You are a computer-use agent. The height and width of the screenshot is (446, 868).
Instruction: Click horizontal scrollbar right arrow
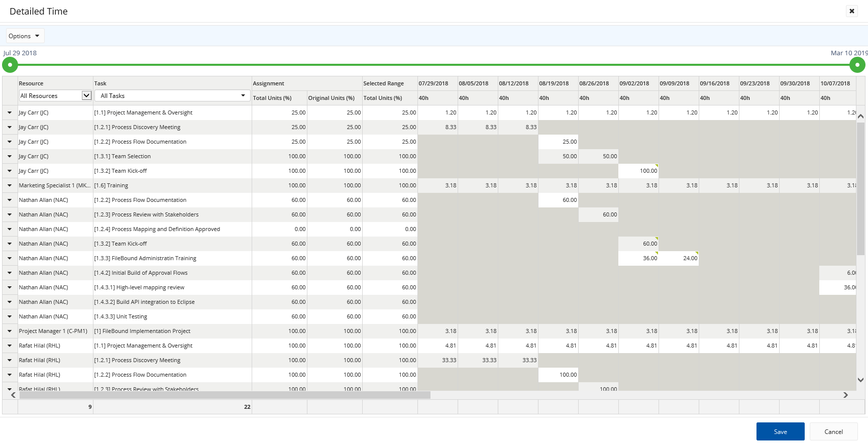pyautogui.click(x=845, y=395)
